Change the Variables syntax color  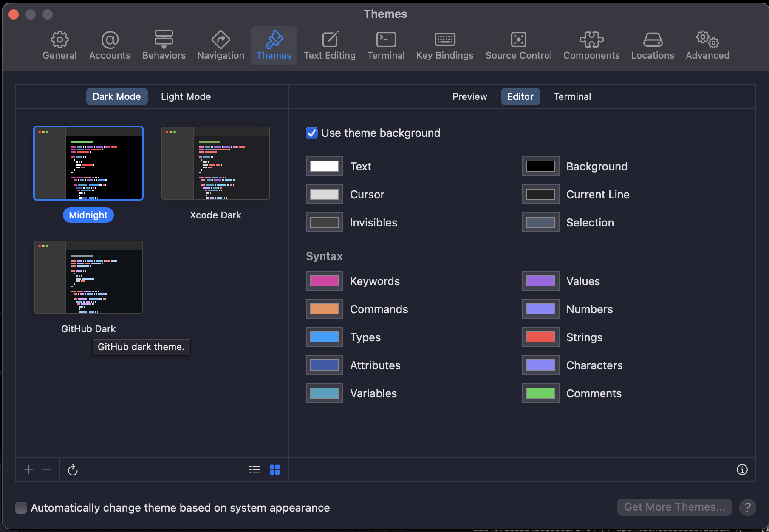coord(325,393)
